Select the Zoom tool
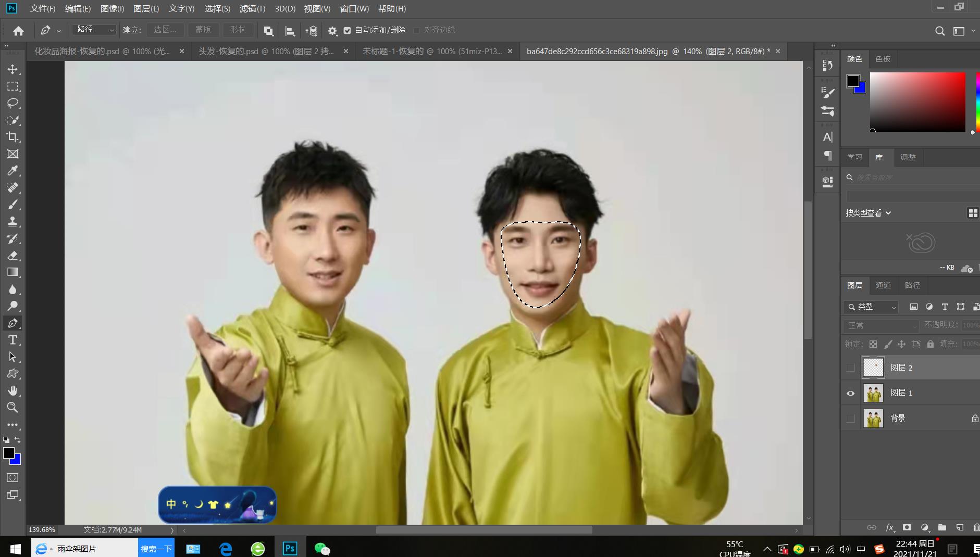This screenshot has width=980, height=557. point(13,408)
